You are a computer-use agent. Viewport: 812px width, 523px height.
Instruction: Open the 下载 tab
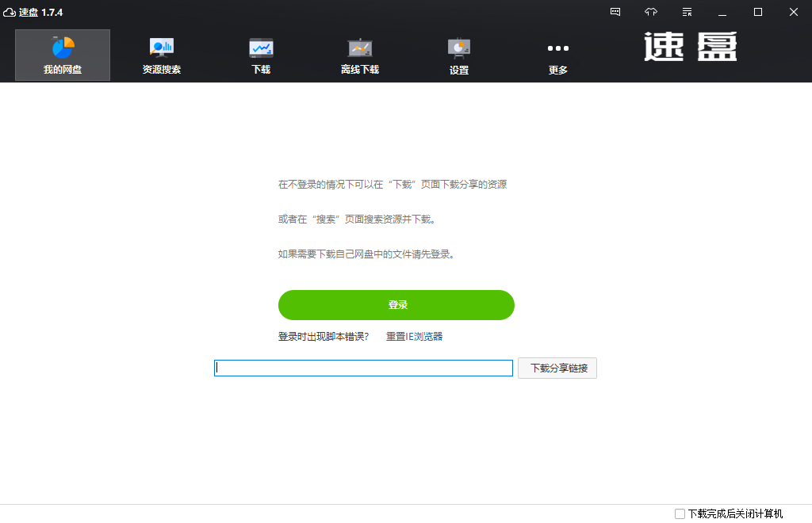[x=261, y=55]
